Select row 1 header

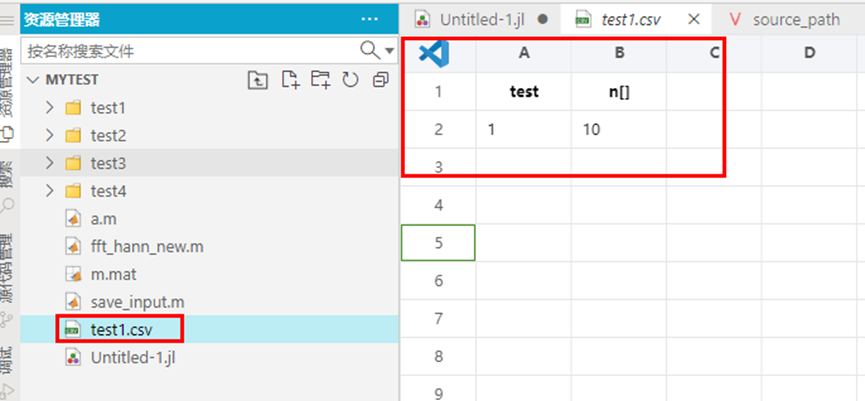point(439,92)
